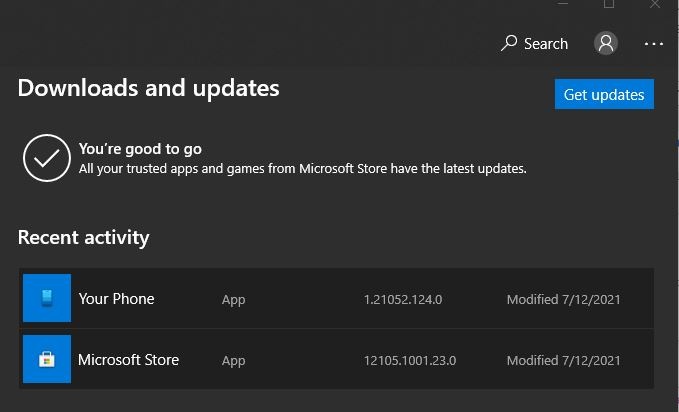Click the App type label for Your Phone
The height and width of the screenshot is (412, 679).
pyautogui.click(x=233, y=300)
